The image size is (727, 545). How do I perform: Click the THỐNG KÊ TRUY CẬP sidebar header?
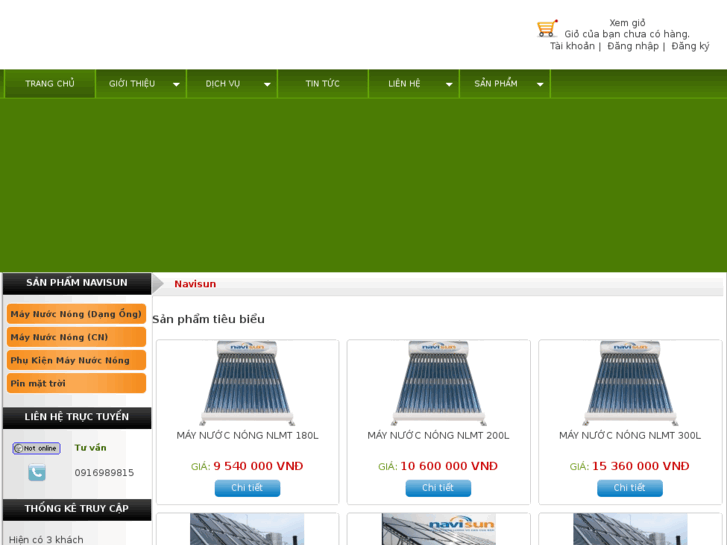coord(77,509)
